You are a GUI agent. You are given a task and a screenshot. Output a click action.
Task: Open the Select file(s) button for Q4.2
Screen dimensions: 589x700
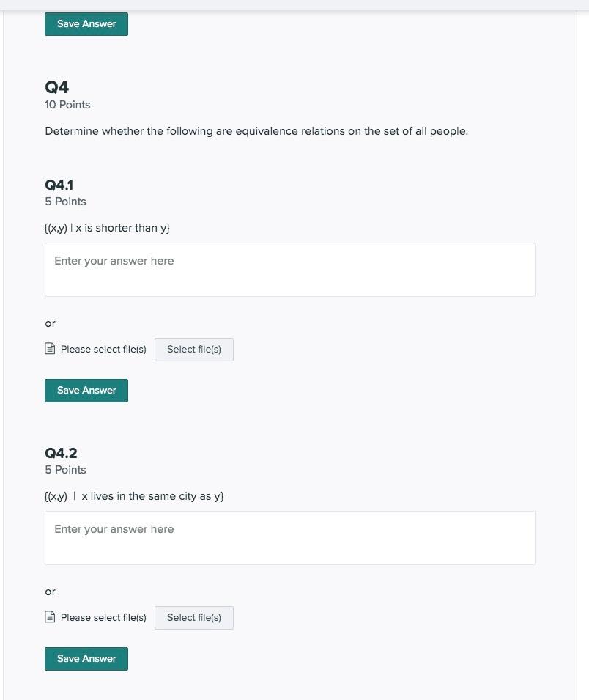tap(194, 618)
